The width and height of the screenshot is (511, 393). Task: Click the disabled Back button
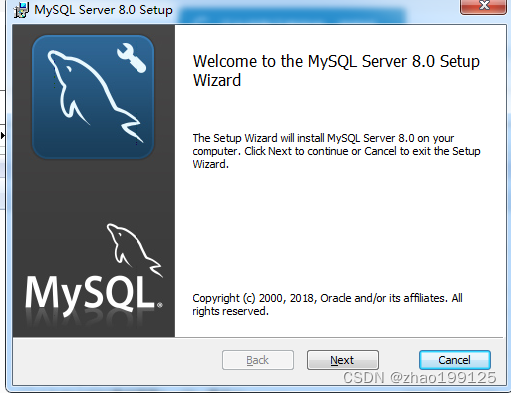(x=258, y=360)
